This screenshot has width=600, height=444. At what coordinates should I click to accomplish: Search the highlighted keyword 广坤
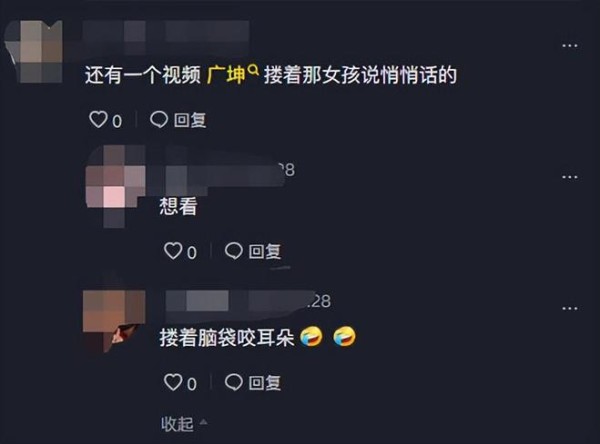pyautogui.click(x=226, y=75)
